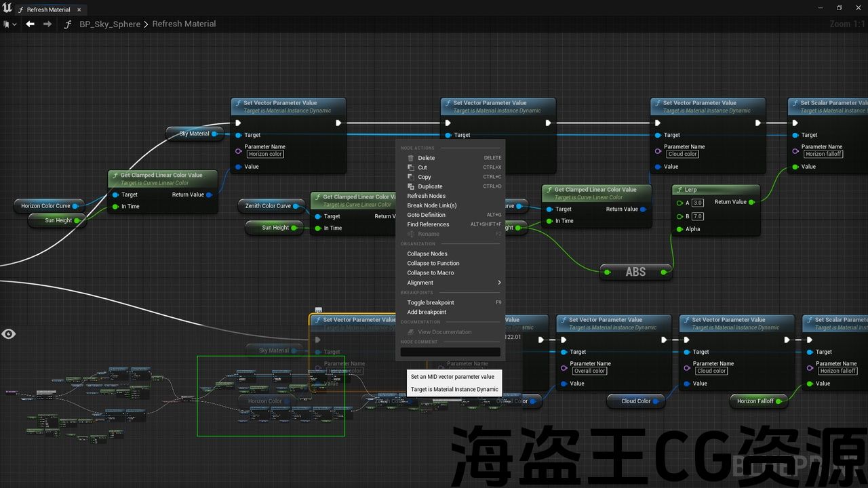Choose Cut in the node actions

422,167
